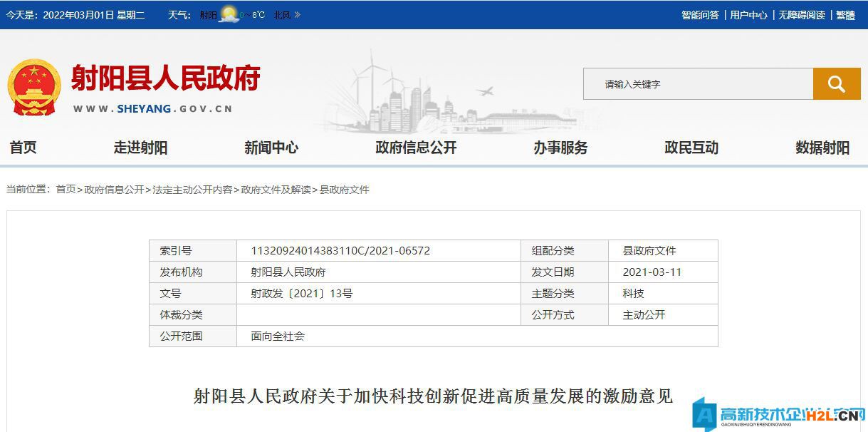Go to 新闻中心 section
Screen dimensions: 868x432
(x=271, y=148)
